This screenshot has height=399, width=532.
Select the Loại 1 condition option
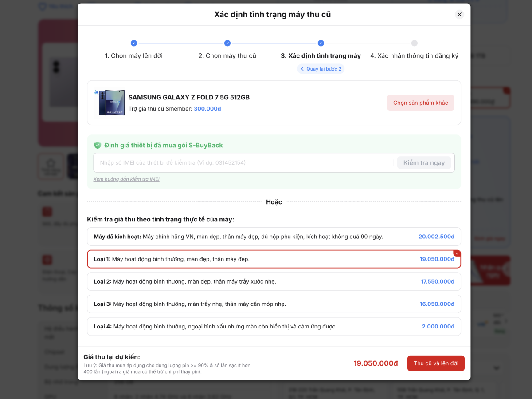(274, 259)
